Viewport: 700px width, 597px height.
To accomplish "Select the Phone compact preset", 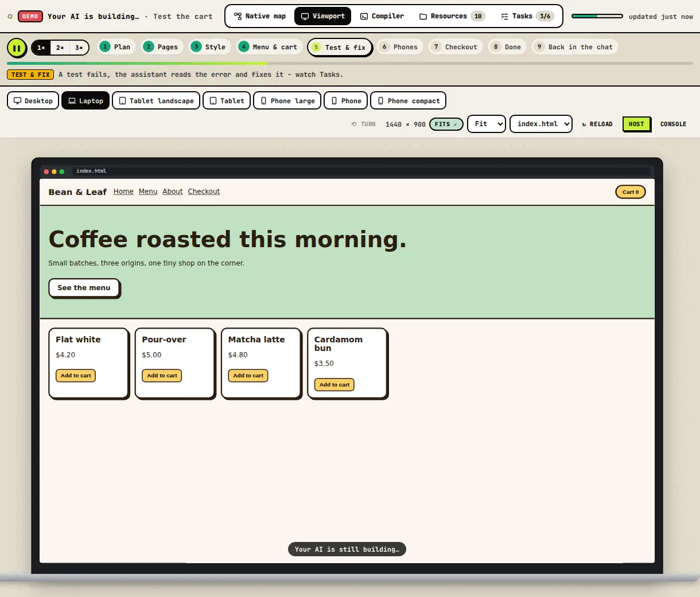I will point(408,100).
